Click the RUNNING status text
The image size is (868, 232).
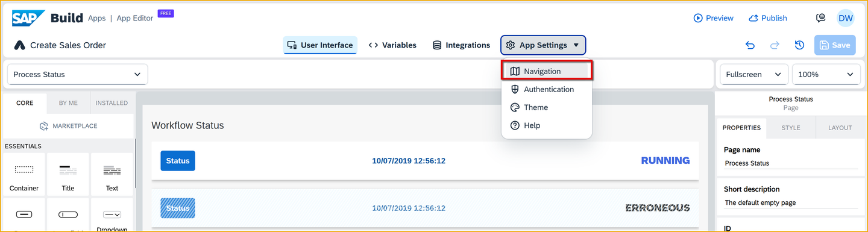(x=665, y=161)
